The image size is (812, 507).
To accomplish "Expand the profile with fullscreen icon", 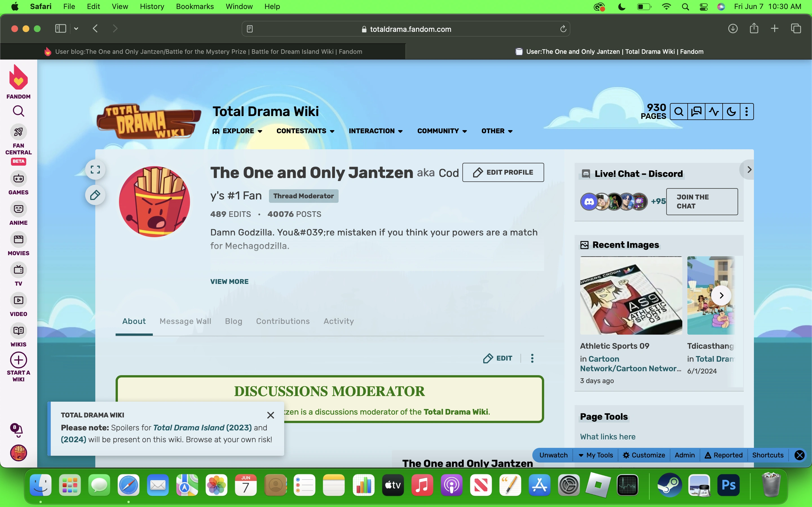I will [x=95, y=170].
